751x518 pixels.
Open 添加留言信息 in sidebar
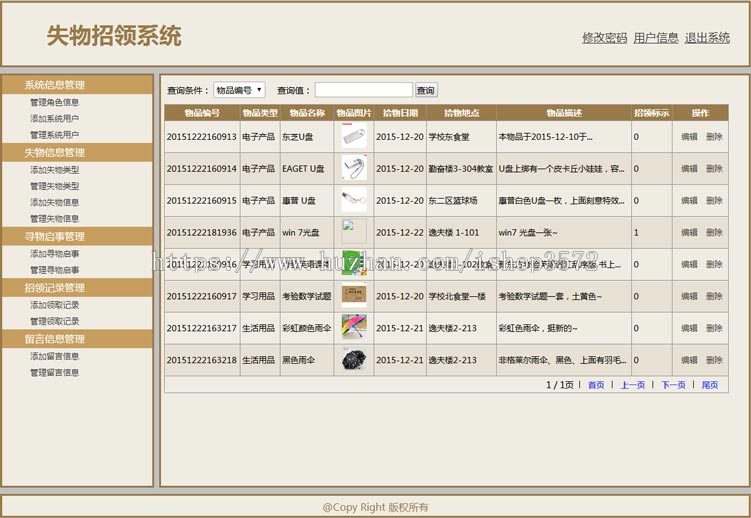[55, 356]
